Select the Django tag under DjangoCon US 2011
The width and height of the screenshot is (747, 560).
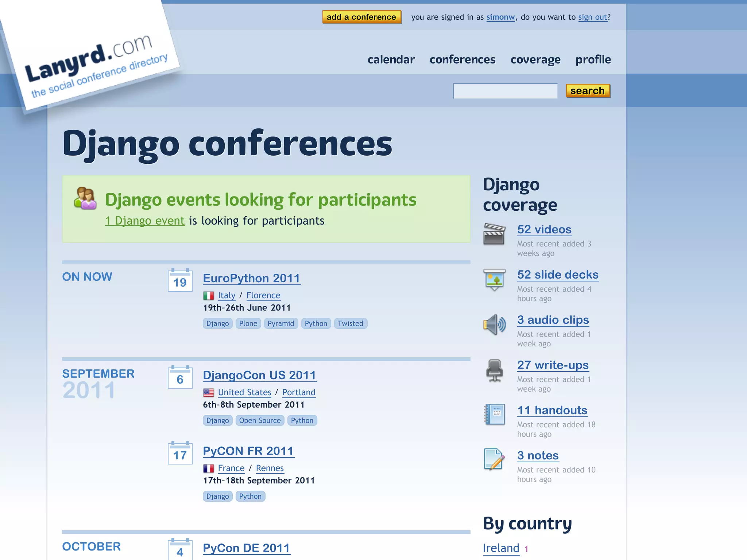[x=218, y=420]
